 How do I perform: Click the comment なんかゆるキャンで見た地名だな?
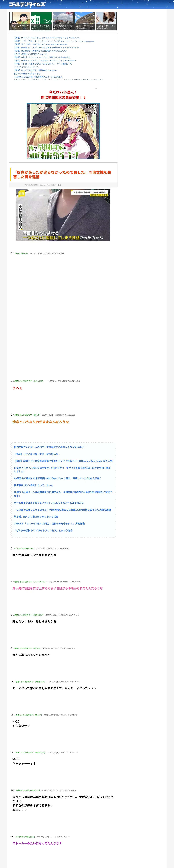35,555
